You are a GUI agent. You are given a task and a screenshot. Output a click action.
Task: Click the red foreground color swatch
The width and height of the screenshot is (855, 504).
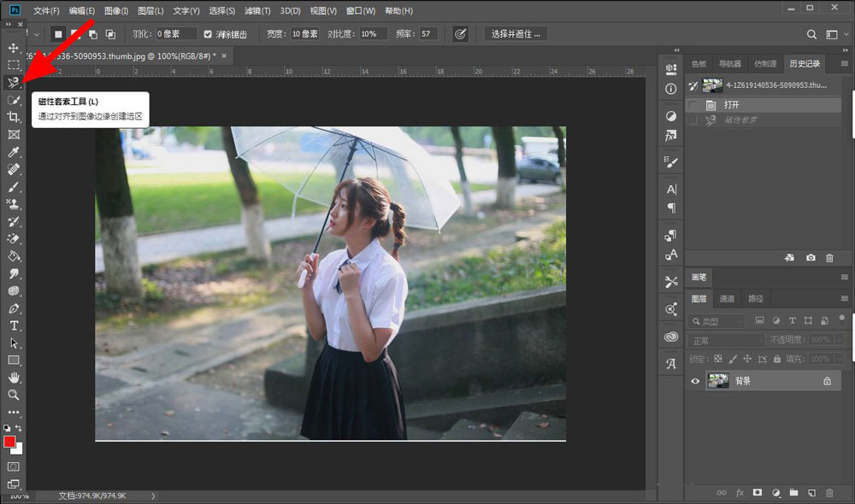tap(10, 442)
